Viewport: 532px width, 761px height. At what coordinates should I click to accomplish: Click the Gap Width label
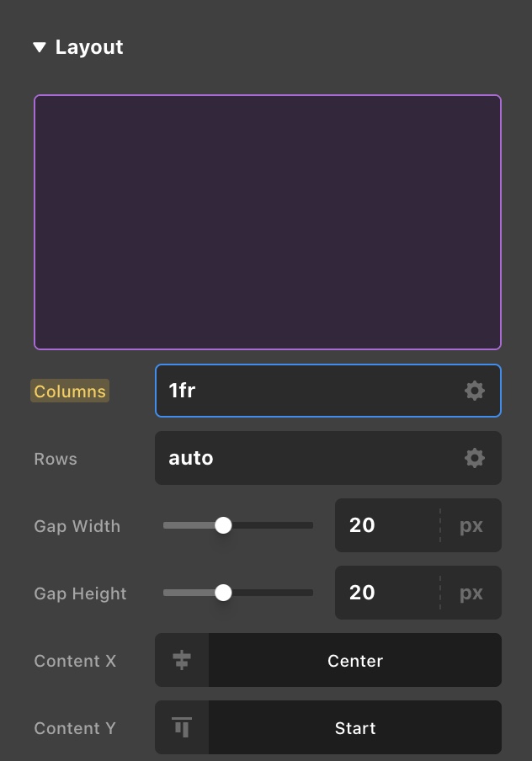77,526
